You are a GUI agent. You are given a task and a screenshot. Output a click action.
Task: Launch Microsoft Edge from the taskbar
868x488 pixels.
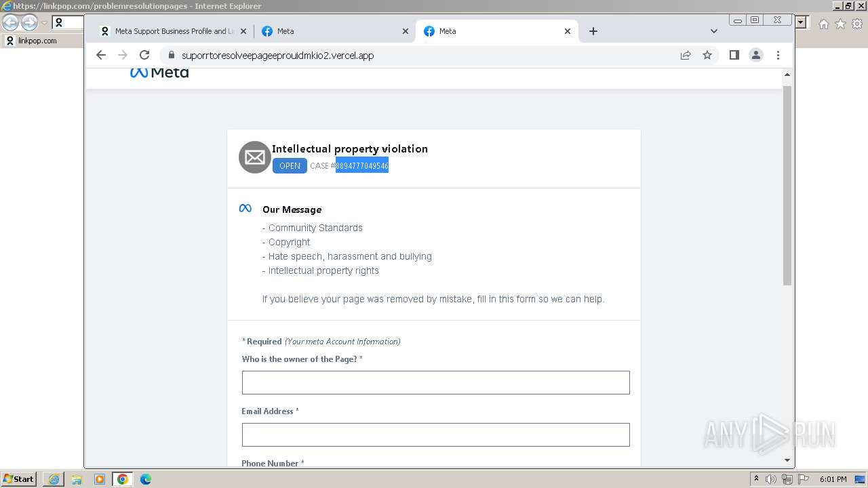146,479
